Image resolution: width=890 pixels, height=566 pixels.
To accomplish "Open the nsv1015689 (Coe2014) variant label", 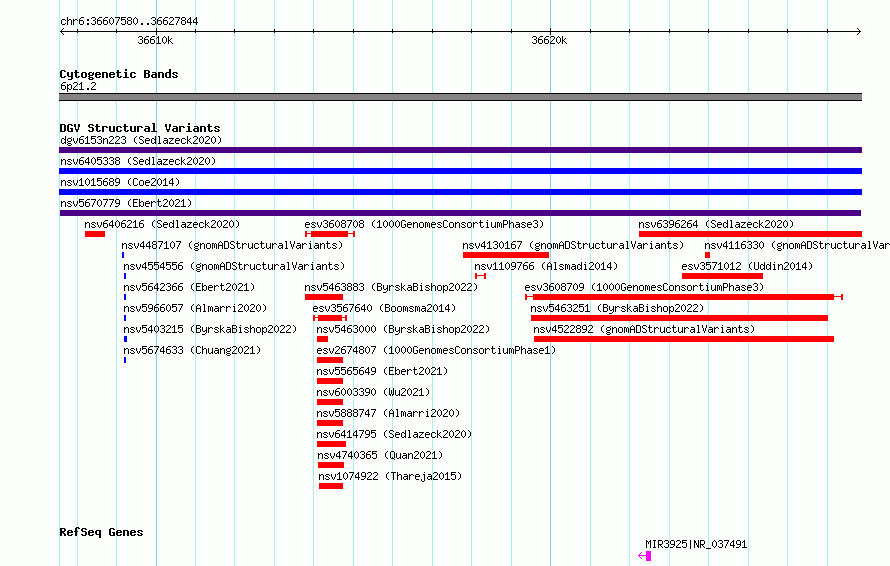I will (120, 182).
